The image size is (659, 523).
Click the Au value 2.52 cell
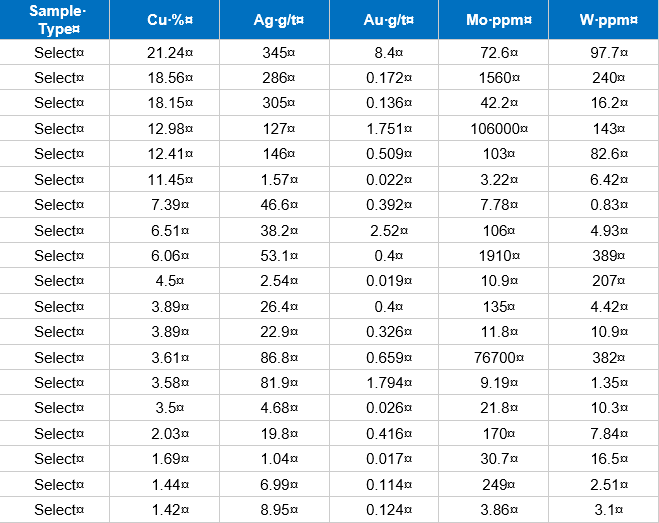[383, 230]
